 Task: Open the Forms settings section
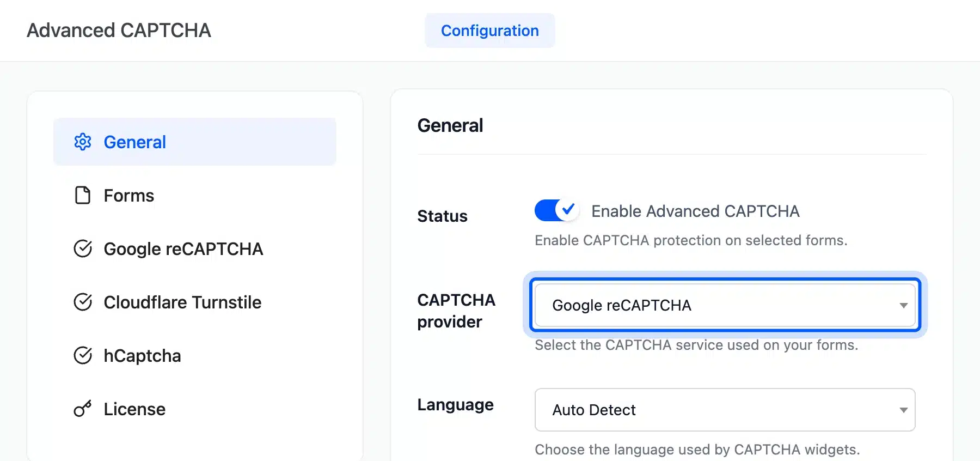195,195
